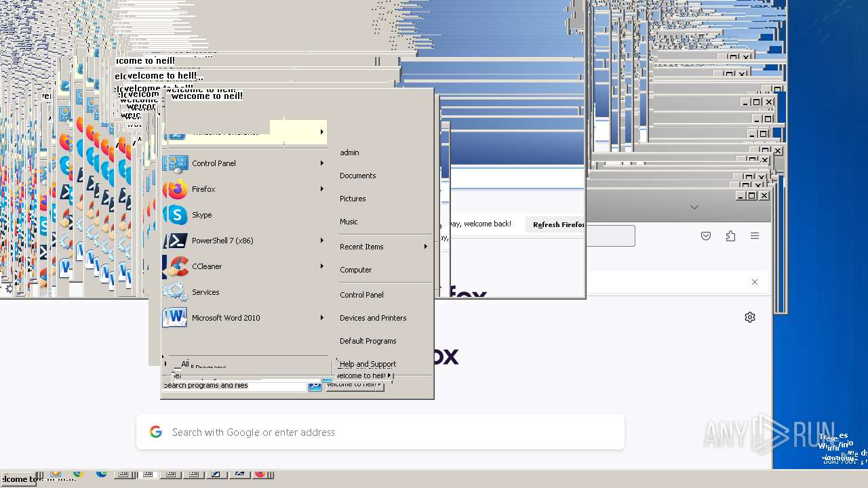Open Computer from Start menu right pane

click(x=355, y=270)
